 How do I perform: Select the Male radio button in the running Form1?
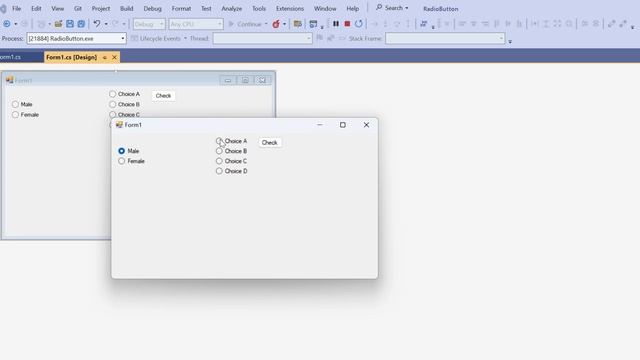point(122,151)
